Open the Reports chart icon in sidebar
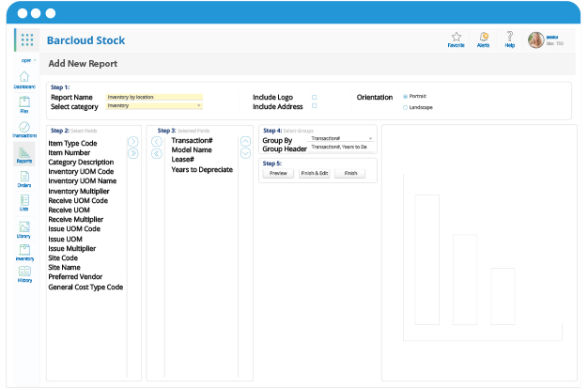This screenshot has height=390, width=588. [24, 152]
